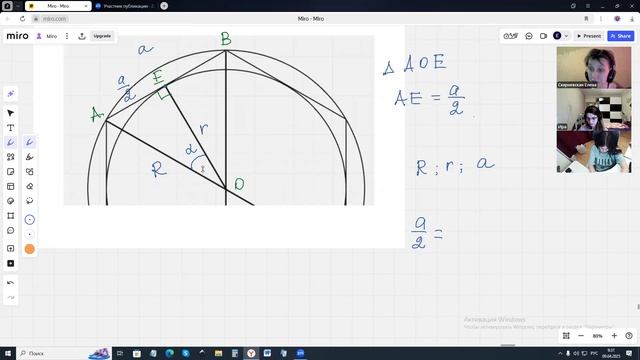Start video call
The width and height of the screenshot is (640, 360).
point(543,36)
